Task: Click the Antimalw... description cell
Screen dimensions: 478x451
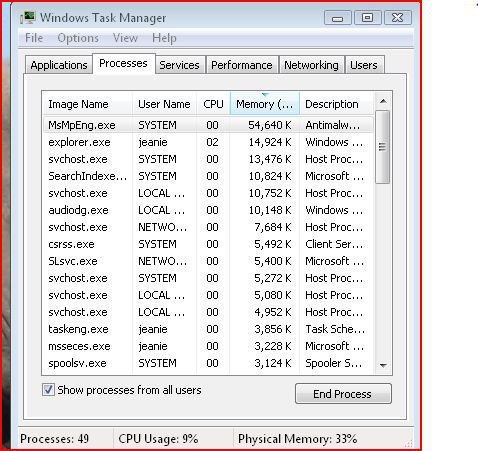Action: (333, 125)
